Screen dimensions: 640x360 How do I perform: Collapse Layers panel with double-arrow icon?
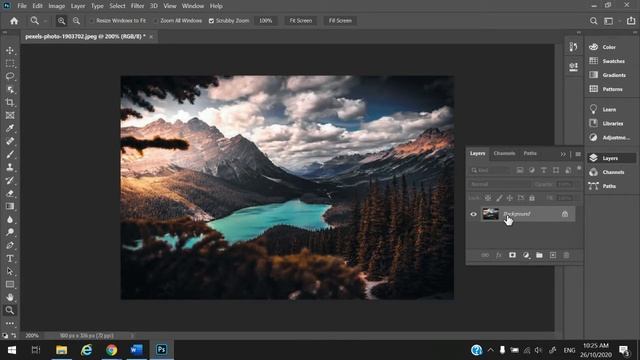coord(563,154)
